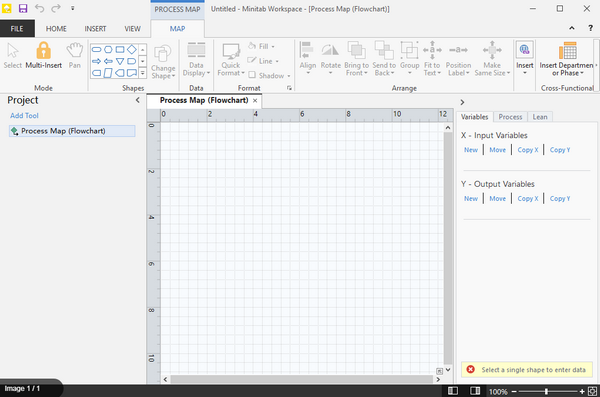Pick the downward triangle shape
The height and width of the screenshot is (397, 600).
[x=120, y=61]
